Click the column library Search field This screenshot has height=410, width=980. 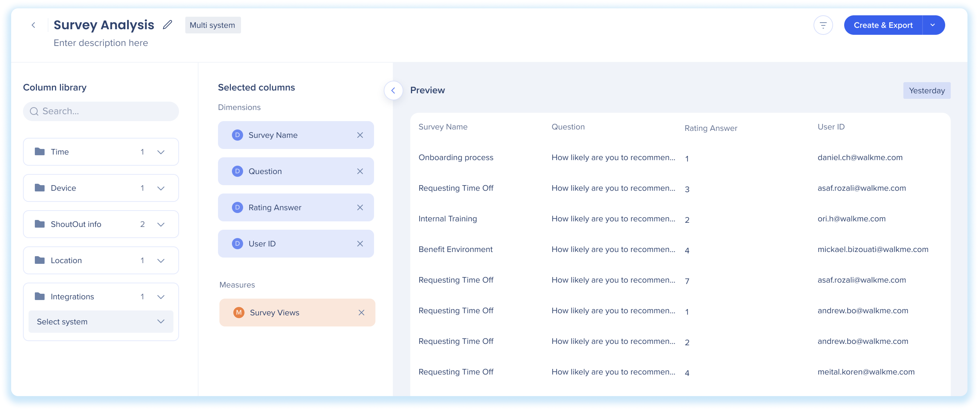coord(101,111)
